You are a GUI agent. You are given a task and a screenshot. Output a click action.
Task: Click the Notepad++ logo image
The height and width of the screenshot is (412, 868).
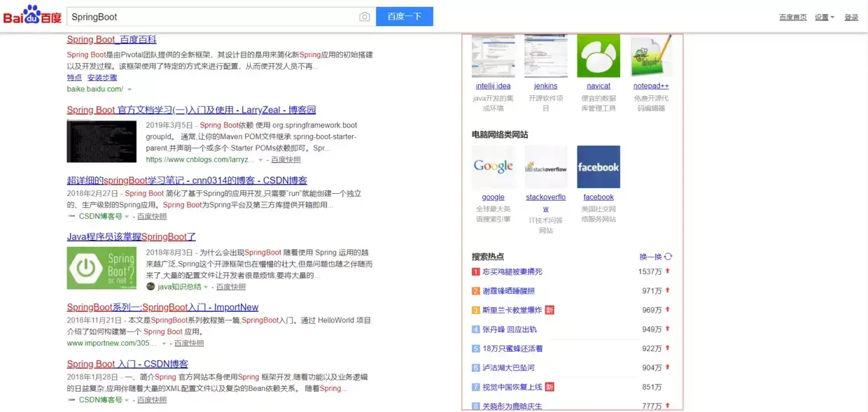coord(651,56)
